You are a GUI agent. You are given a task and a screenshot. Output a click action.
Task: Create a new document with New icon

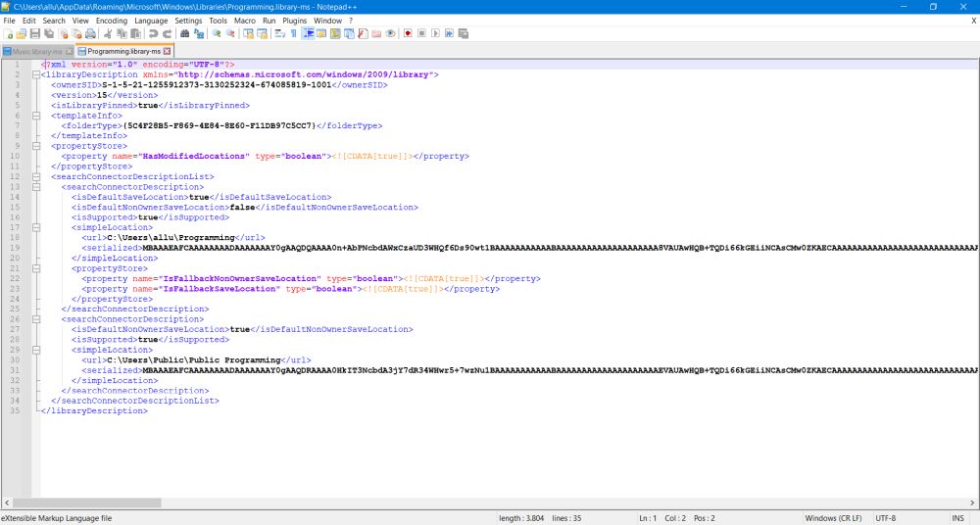[8, 33]
